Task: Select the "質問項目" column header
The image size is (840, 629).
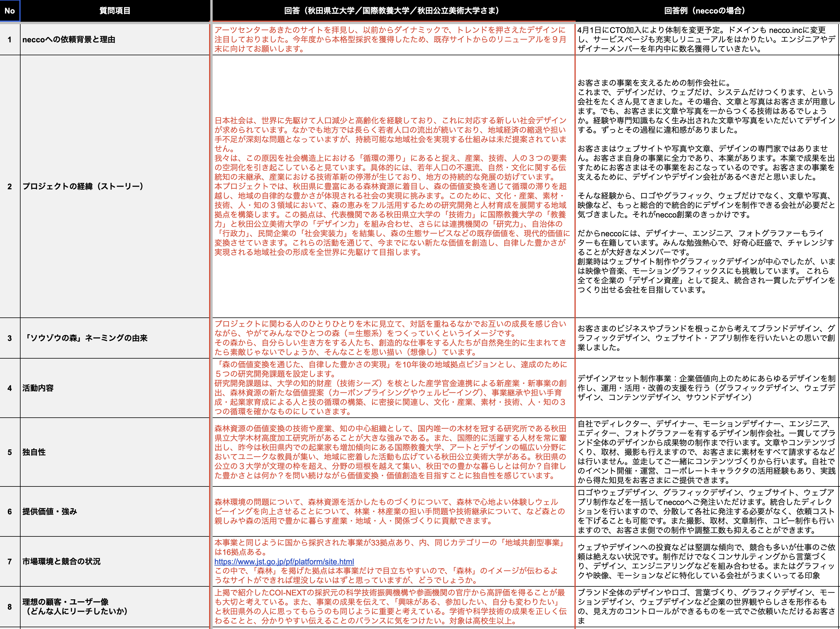Action: coord(115,11)
